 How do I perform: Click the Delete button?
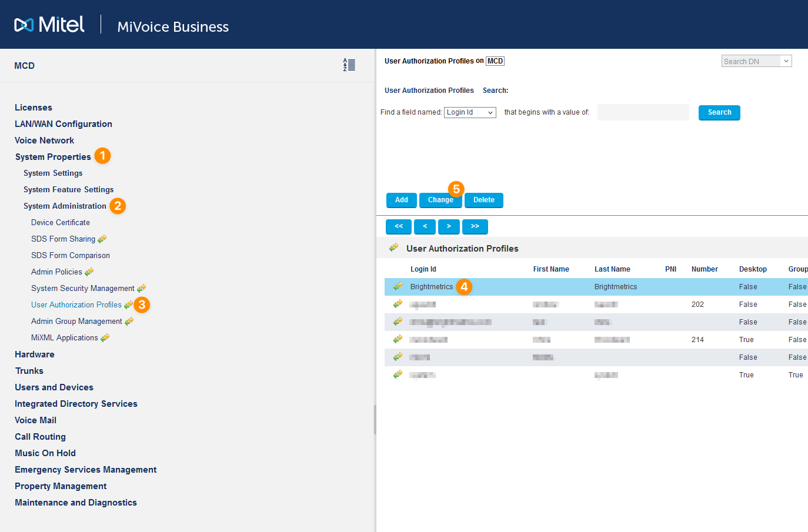pos(484,200)
